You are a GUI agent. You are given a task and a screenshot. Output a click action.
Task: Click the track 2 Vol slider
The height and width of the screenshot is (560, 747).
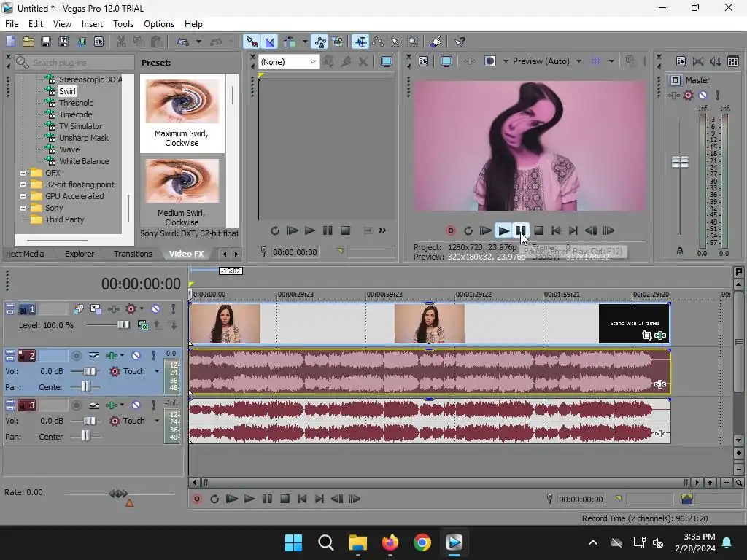coord(89,371)
